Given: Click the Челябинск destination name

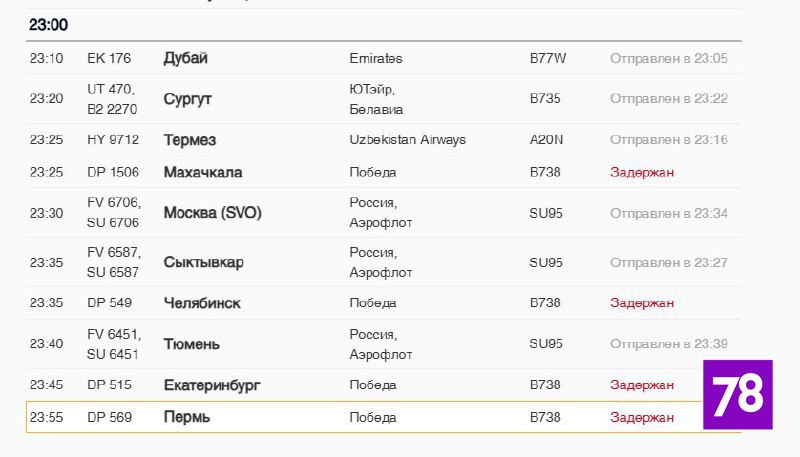Looking at the screenshot, I should [x=202, y=303].
